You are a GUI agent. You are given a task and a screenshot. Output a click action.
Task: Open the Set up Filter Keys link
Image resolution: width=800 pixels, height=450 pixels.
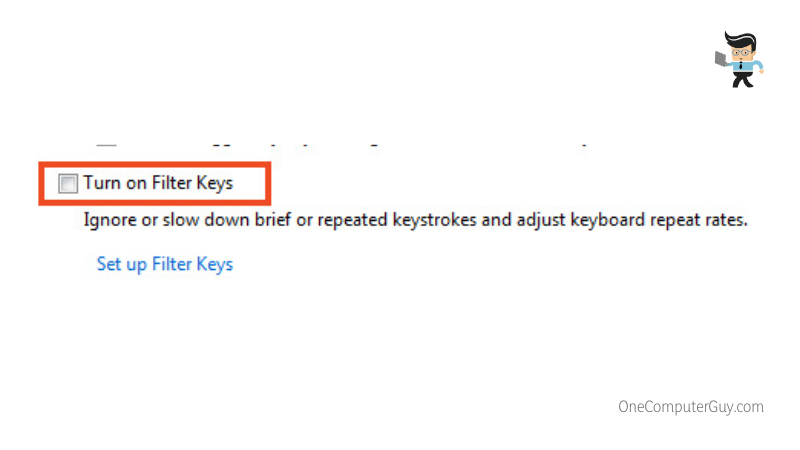coord(164,264)
